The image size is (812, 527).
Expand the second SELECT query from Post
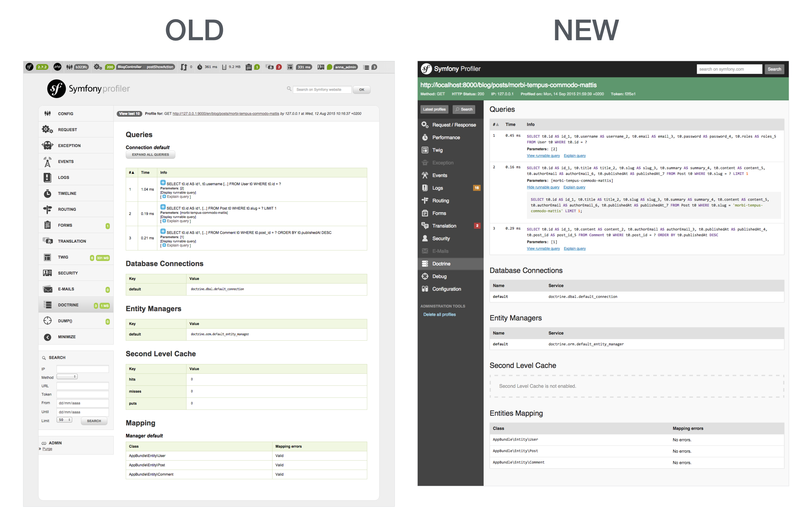[x=163, y=207]
